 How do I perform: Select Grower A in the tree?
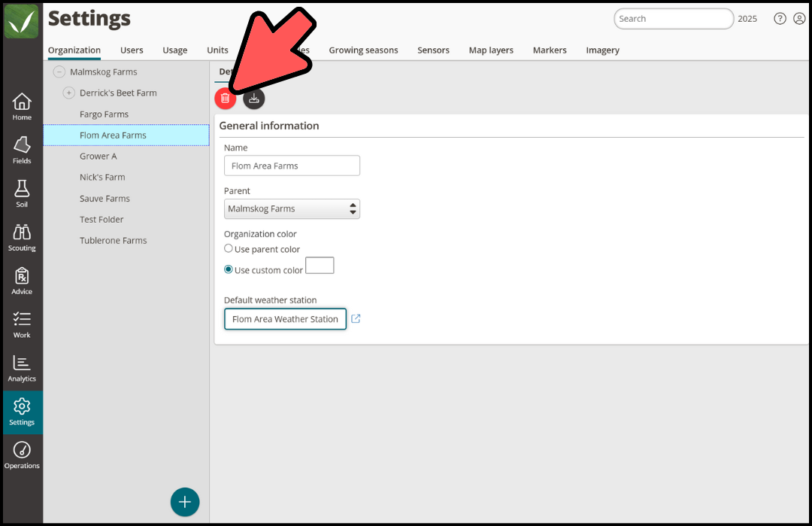pos(98,156)
